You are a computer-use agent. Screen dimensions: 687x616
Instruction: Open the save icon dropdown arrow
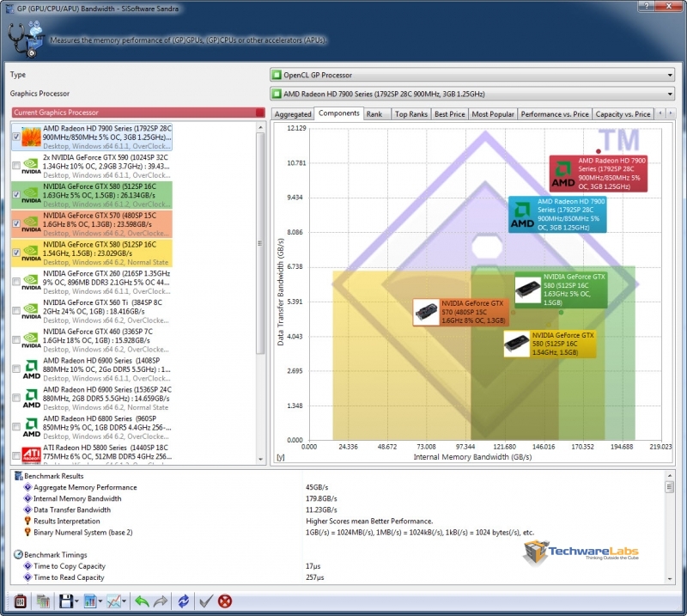pos(76,601)
